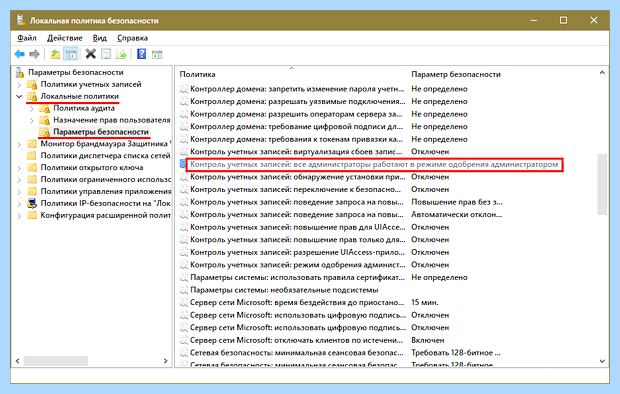Screen dimensions: 620x394
Task: Select 'Параметры системы: использовать правила сертификатов' policy
Action: (297, 277)
